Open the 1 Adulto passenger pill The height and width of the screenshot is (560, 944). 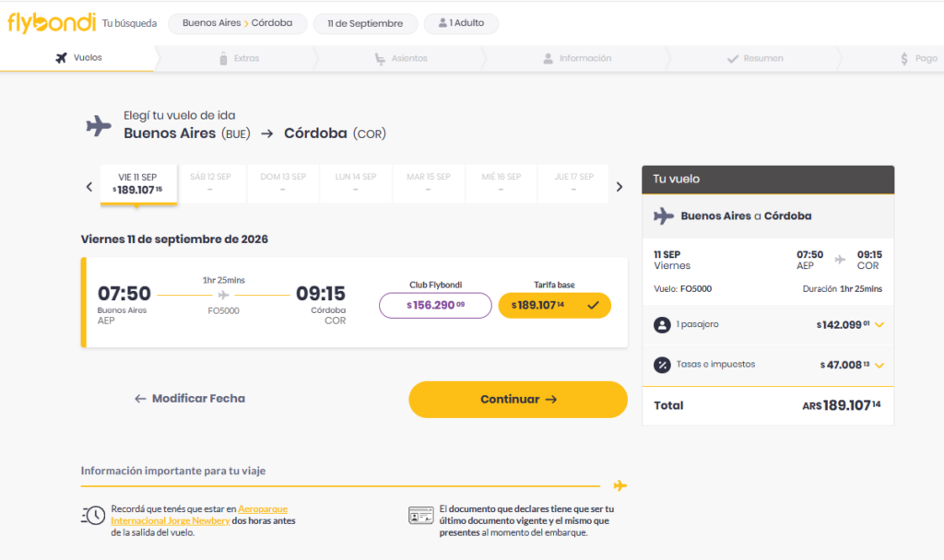461,23
